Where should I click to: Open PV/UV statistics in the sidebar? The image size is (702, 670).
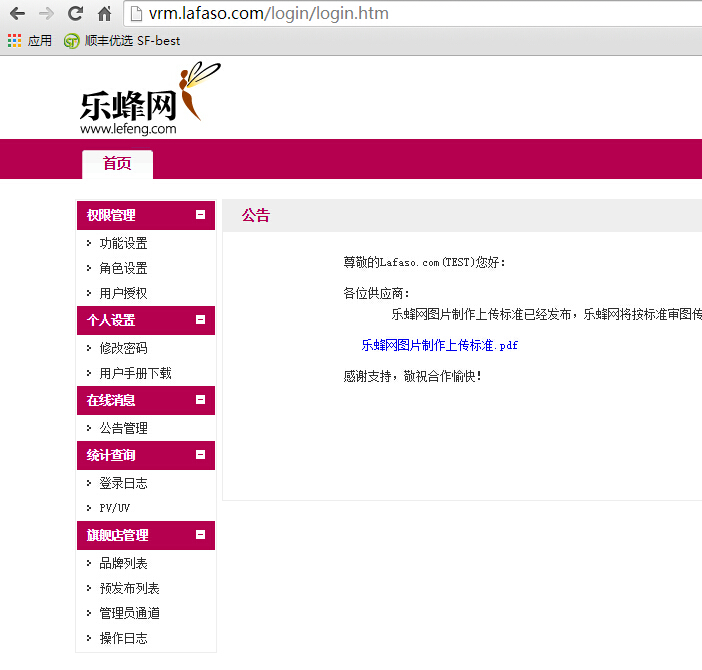pos(115,508)
